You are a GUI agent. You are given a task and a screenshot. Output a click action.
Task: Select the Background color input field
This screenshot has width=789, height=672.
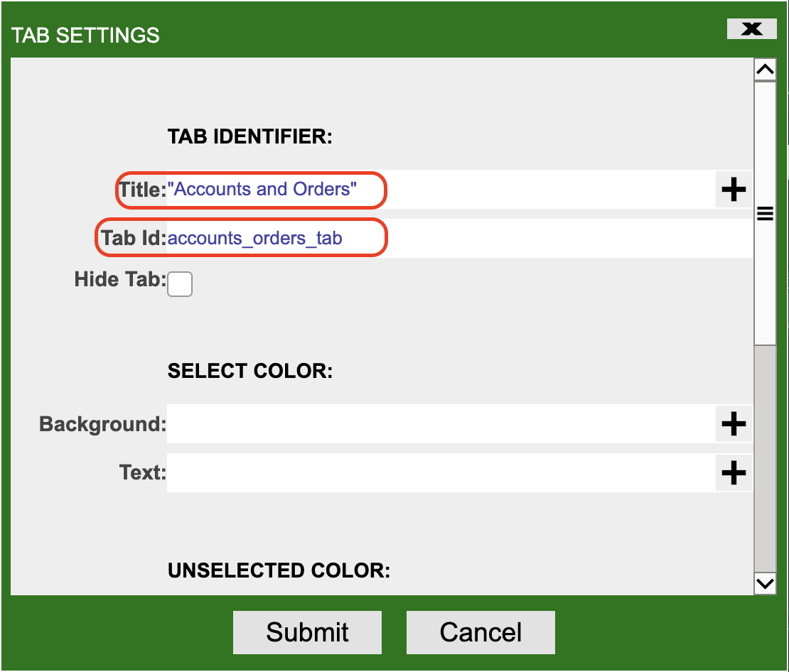(441, 424)
